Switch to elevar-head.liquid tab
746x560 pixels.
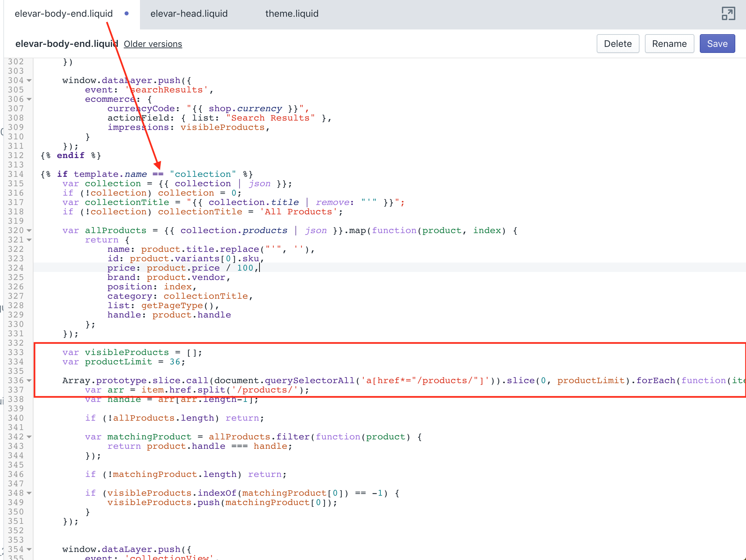point(189,13)
